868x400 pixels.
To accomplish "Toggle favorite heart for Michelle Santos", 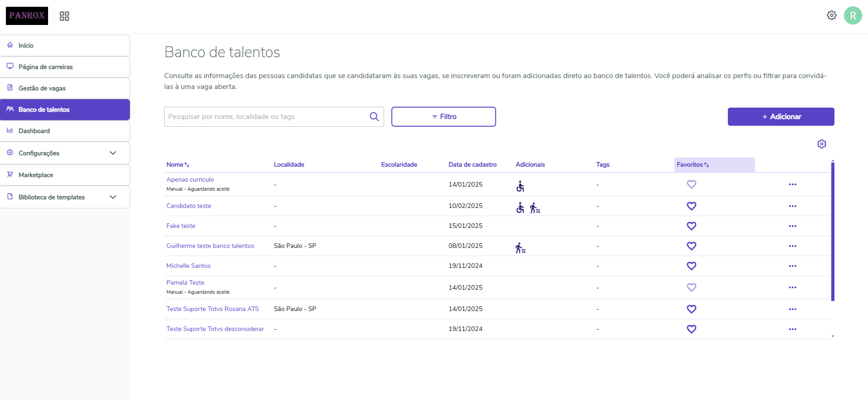I will (x=692, y=266).
